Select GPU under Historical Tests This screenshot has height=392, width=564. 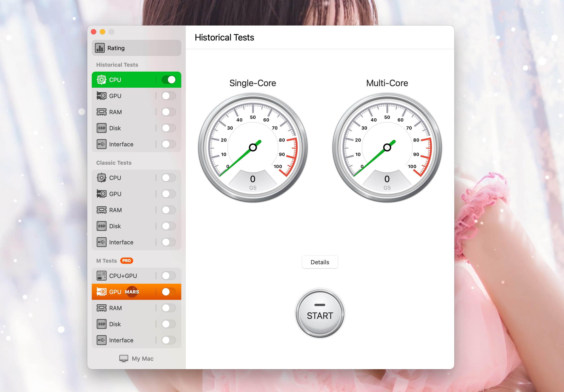[x=136, y=96]
